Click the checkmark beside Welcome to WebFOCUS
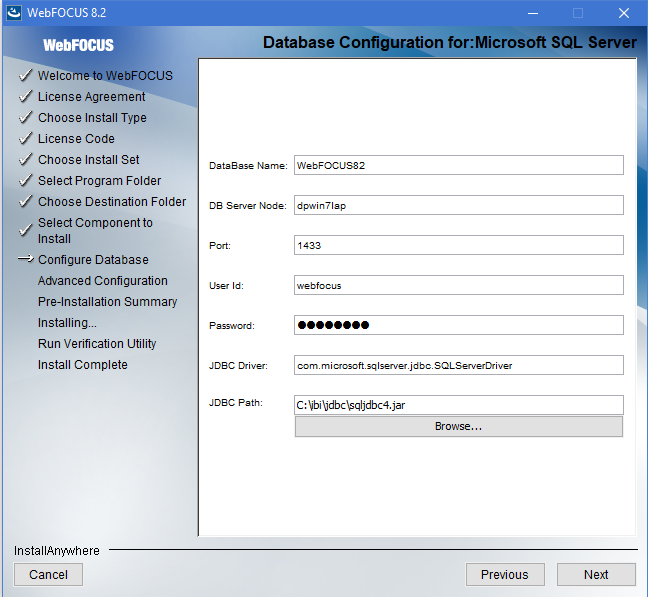 click(26, 75)
